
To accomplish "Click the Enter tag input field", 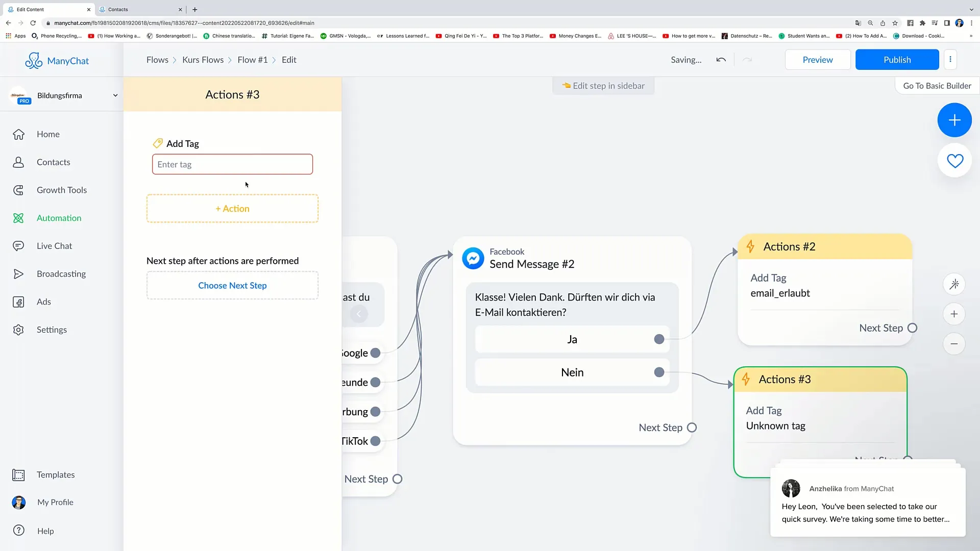I will 232,164.
